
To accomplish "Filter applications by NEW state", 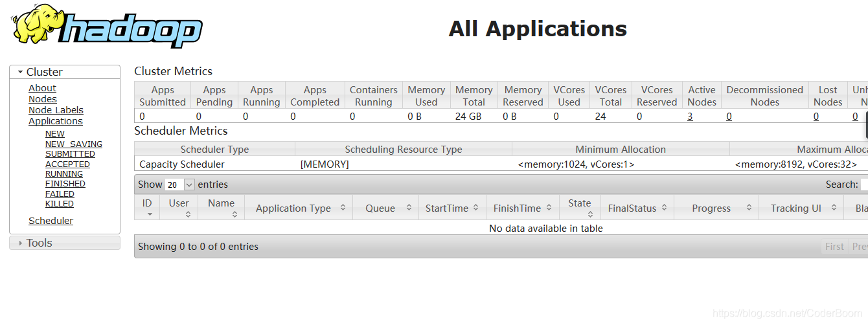I will 55,134.
